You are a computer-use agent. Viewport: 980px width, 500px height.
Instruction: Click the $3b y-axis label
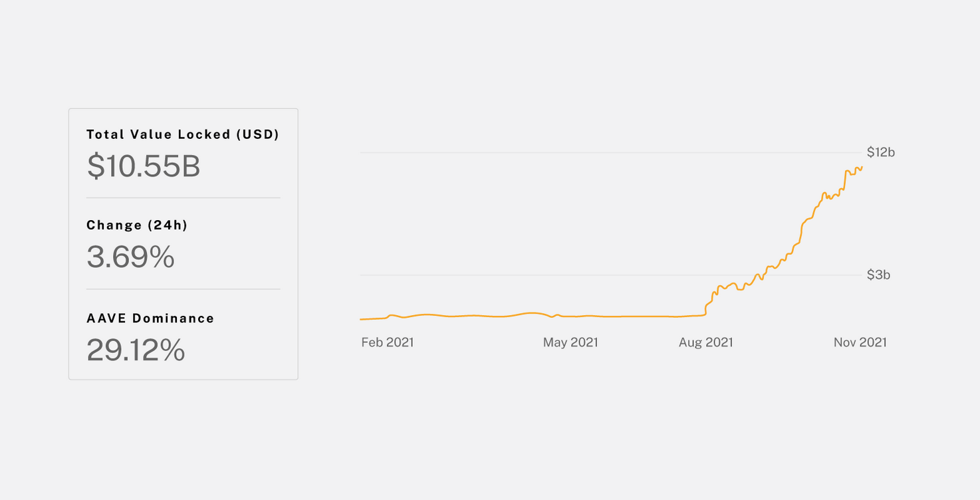click(878, 275)
